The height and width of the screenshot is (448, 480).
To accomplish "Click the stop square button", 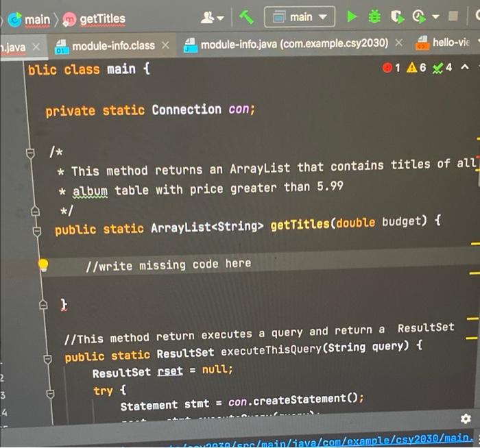I will (453, 16).
